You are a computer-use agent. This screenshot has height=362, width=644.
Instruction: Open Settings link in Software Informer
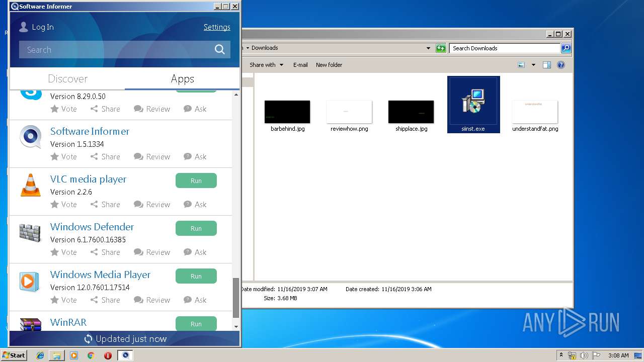point(217,27)
